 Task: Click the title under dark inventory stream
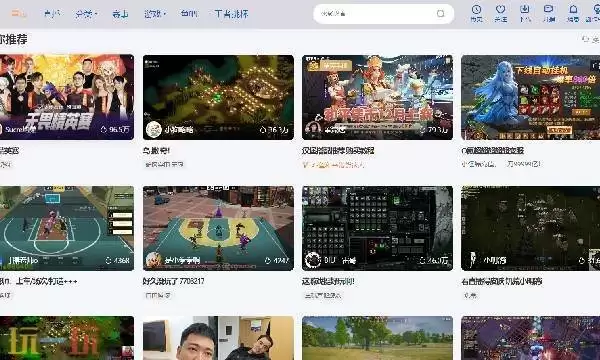(x=328, y=281)
